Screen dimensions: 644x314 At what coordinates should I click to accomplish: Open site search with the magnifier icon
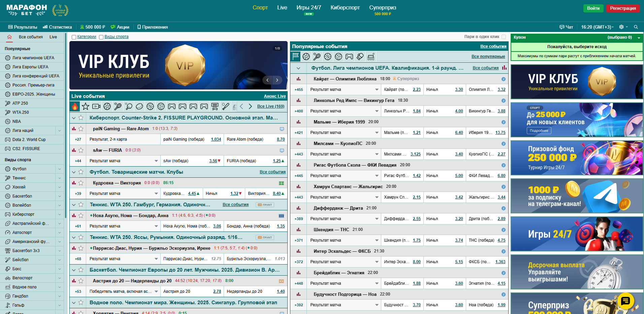click(x=636, y=27)
